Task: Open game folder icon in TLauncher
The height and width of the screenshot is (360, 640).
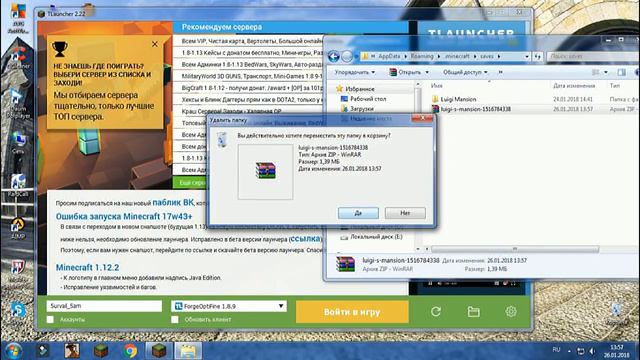Action: [473, 312]
